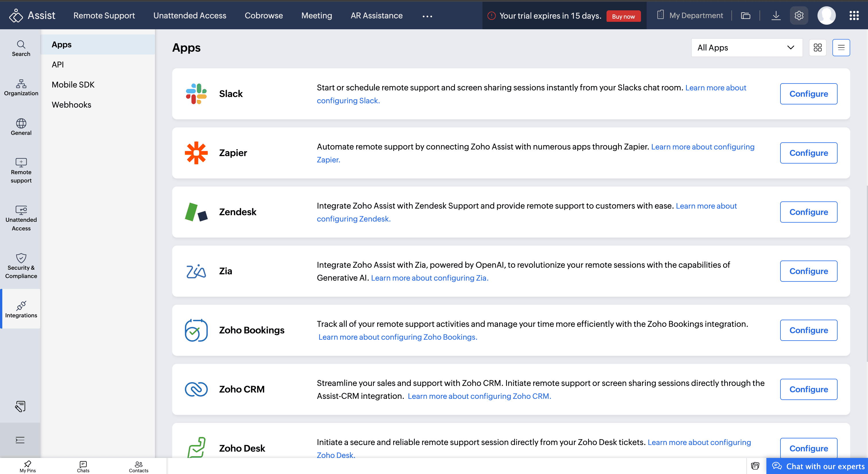868x474 pixels.
Task: Open the file transfer folder icon
Action: point(745,15)
